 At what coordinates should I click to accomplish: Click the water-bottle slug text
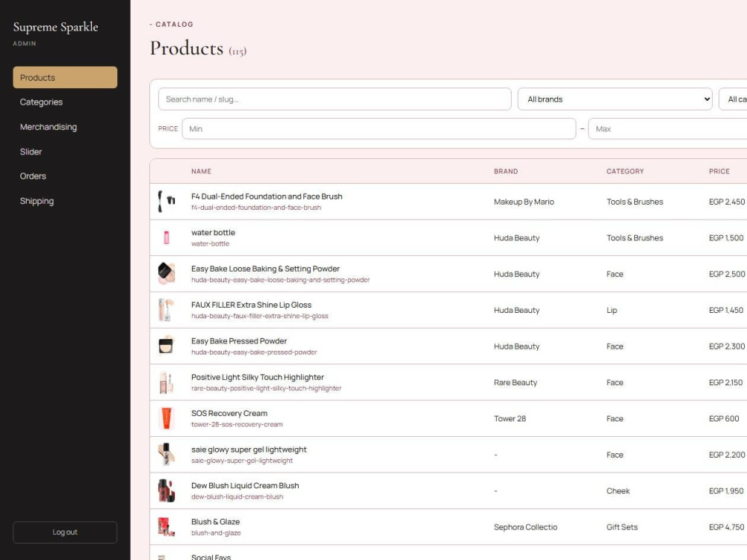tap(210, 244)
